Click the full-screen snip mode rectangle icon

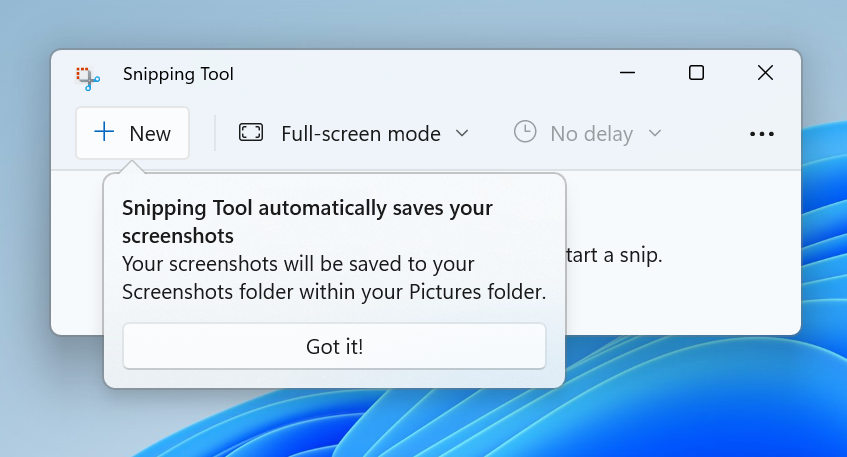coord(251,133)
